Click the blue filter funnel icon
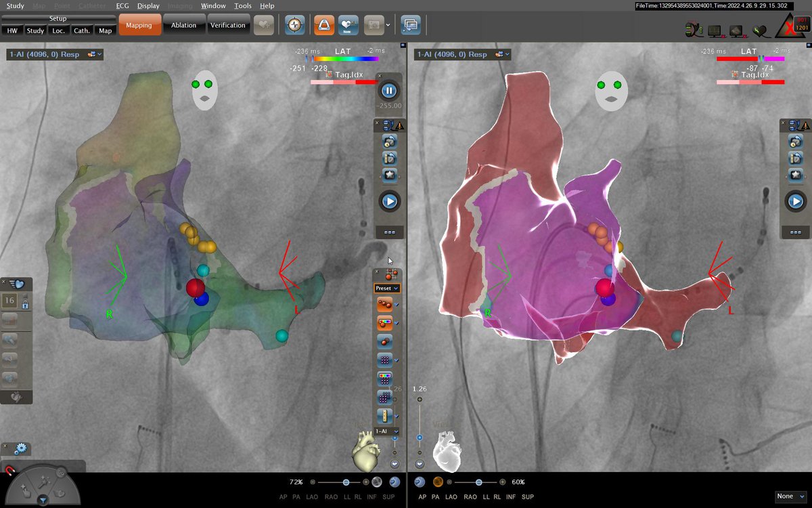812x508 pixels. coord(43,501)
